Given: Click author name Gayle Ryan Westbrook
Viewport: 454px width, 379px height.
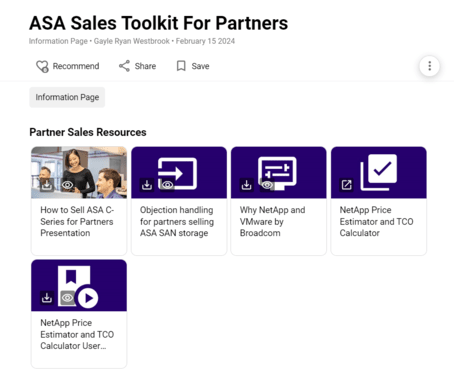Looking at the screenshot, I should click(x=132, y=41).
